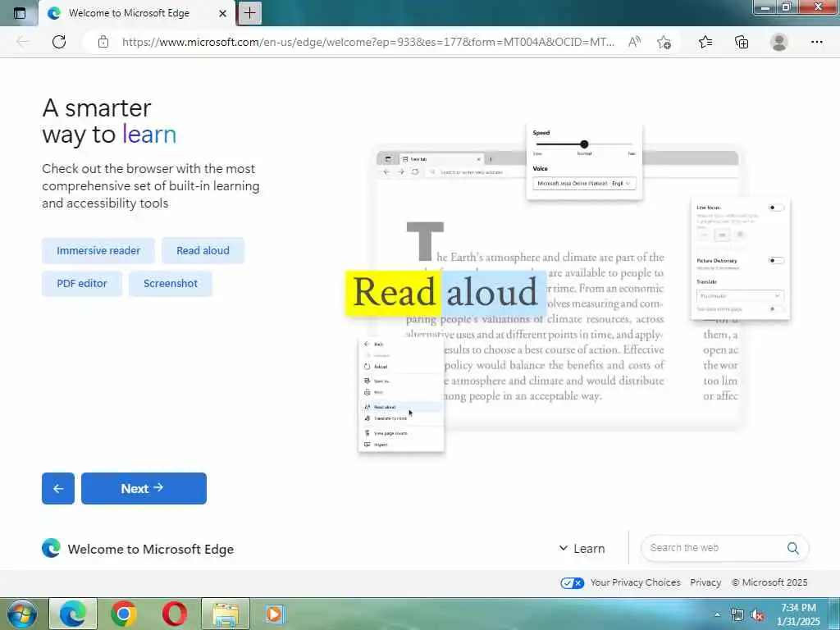Select the PDF editor feature chip

click(82, 283)
